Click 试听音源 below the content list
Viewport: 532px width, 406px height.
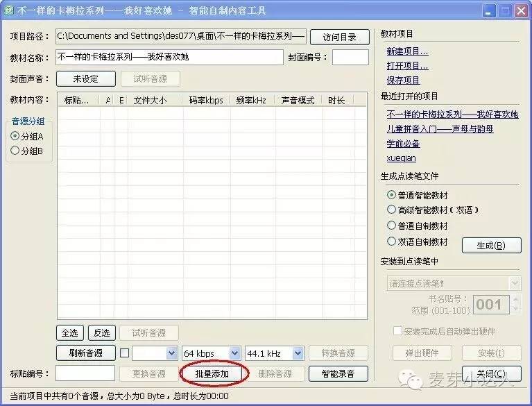(x=149, y=332)
